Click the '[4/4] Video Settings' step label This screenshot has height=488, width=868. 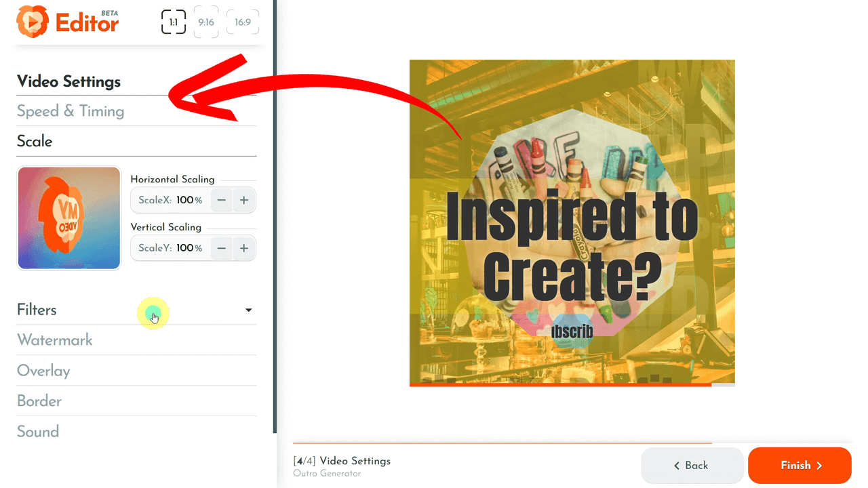pos(342,461)
